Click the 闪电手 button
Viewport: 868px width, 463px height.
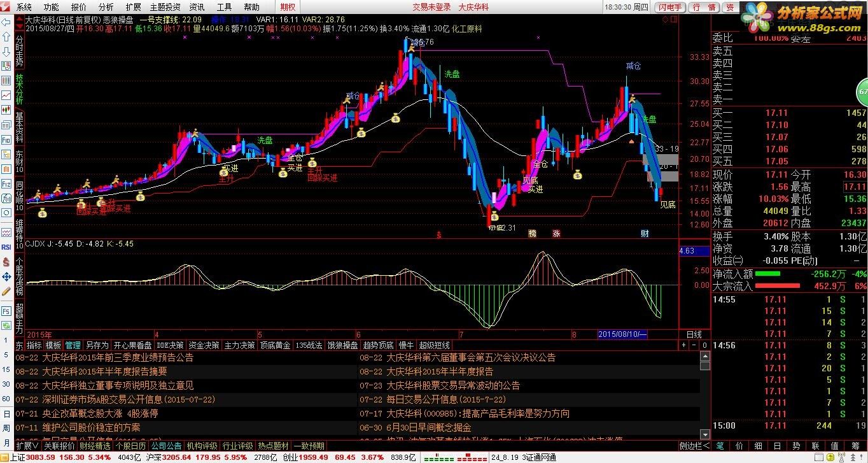(669, 7)
